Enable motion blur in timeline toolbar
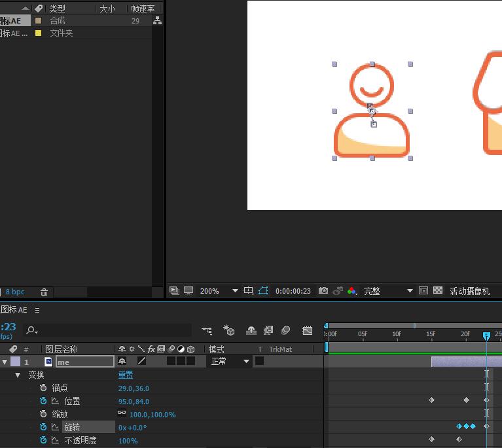 click(x=285, y=330)
